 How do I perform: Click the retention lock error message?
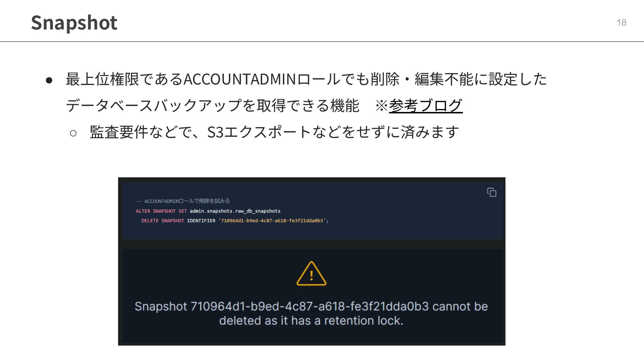311,313
